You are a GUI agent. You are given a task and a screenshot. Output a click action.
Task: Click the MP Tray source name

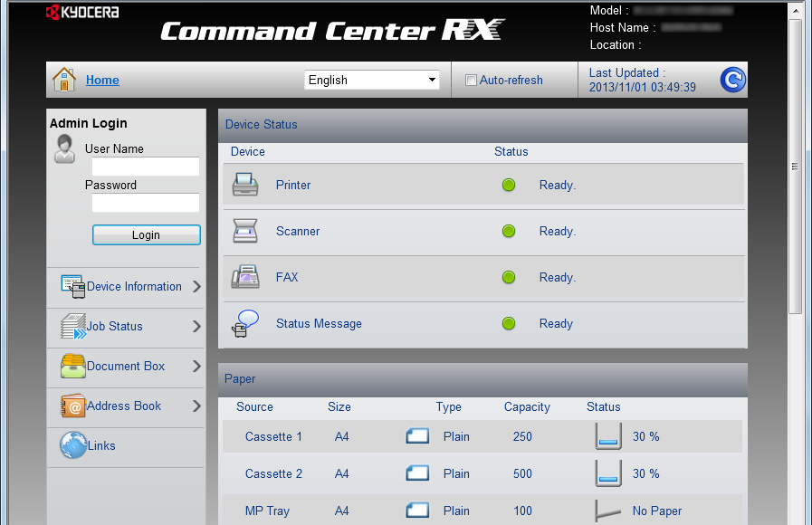click(267, 511)
